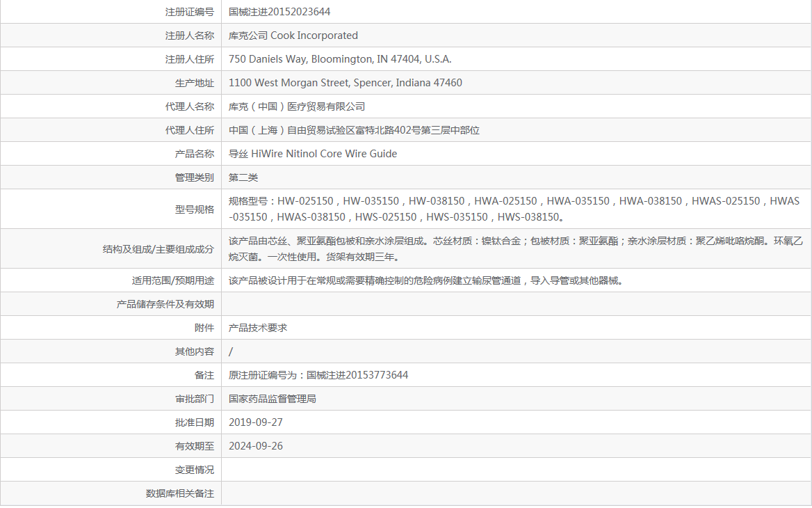Click the 其他内容 slash value

click(x=228, y=351)
